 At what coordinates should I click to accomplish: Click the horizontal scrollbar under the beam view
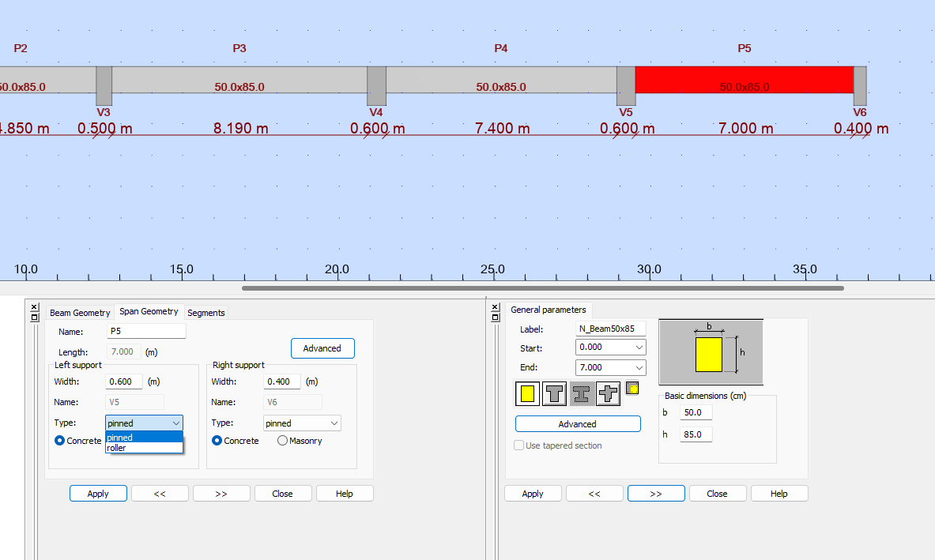pyautogui.click(x=543, y=288)
